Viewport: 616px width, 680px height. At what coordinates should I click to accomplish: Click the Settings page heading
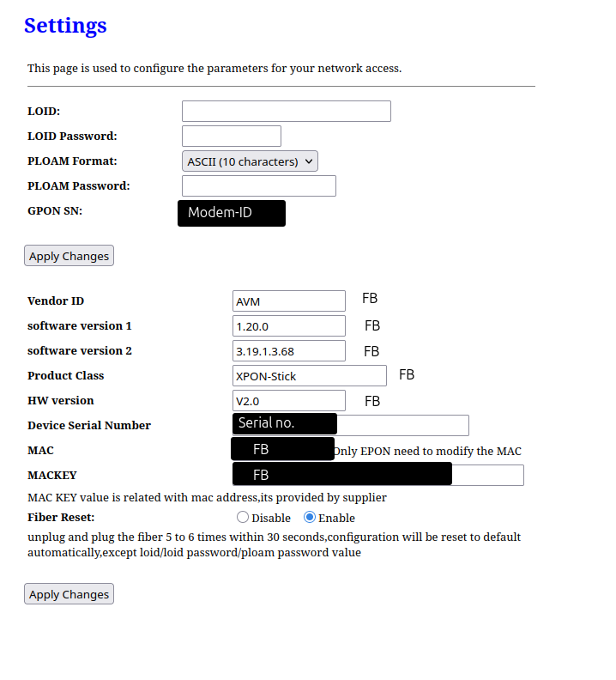tap(65, 25)
